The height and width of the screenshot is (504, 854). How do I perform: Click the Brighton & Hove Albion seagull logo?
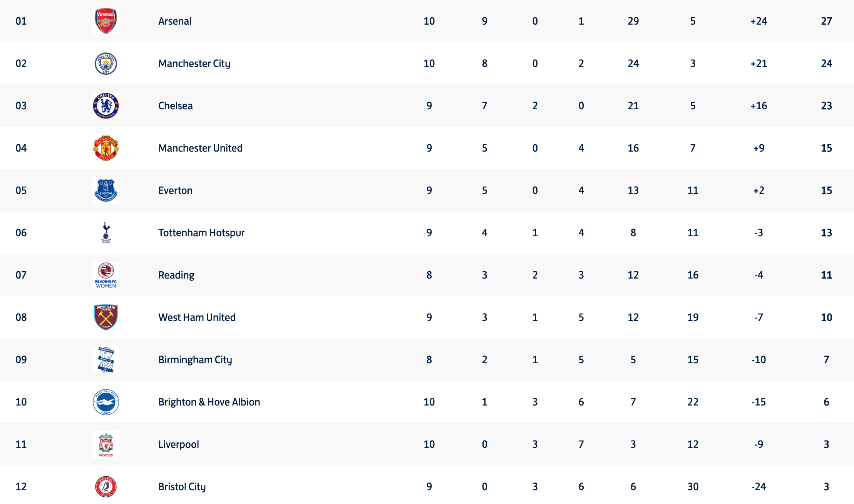pos(106,402)
